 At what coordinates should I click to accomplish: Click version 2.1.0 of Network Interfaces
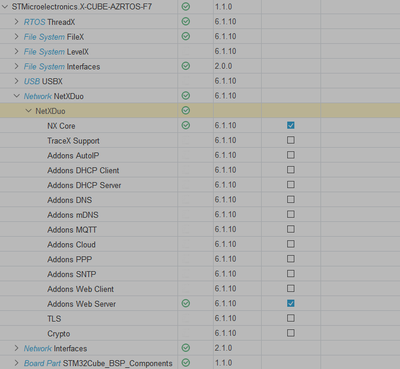pos(223,348)
